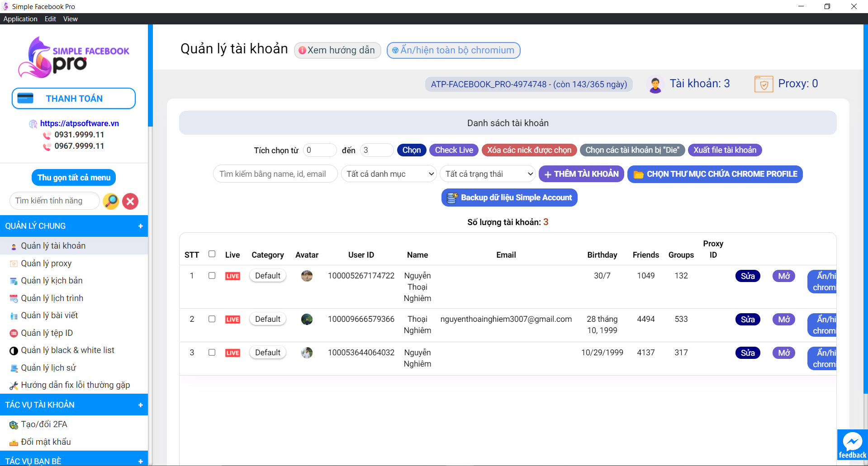Click phone icon next to 0967.9999.11
868x466 pixels.
pos(47,146)
